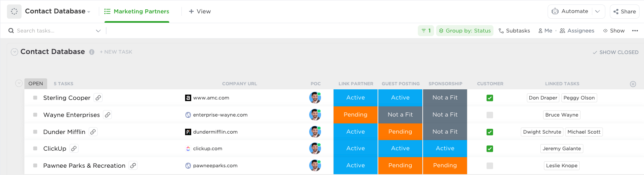Click the add column plus icon
This screenshot has height=175, width=644.
point(633,84)
